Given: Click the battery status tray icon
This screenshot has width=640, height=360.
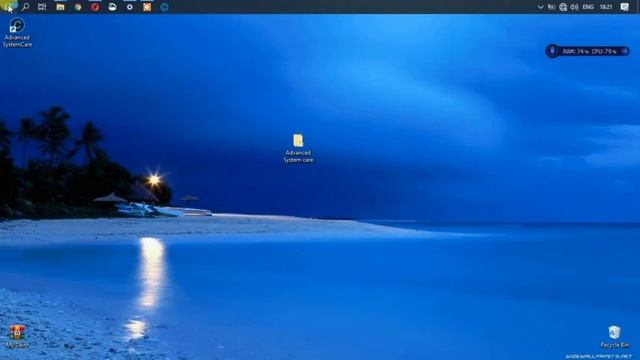Looking at the screenshot, I should 551,7.
